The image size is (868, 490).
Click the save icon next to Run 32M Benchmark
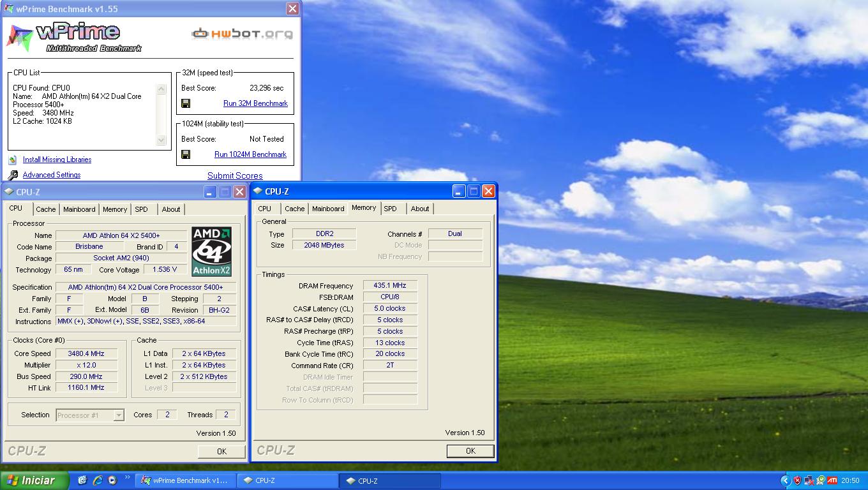pos(186,103)
